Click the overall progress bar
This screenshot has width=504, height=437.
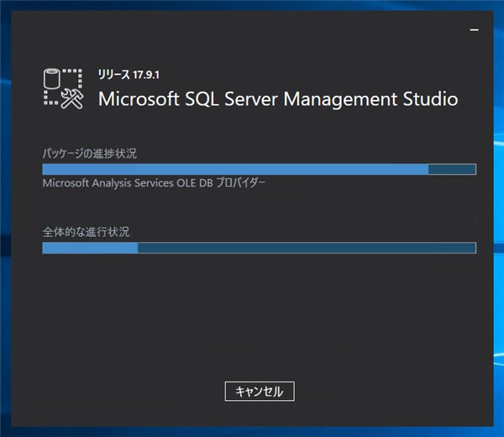[259, 248]
